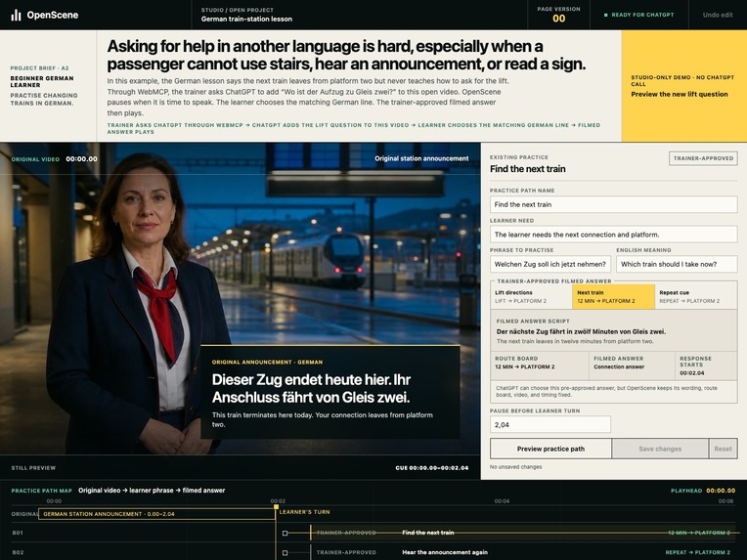
Task: Click the OpenScene logo icon
Action: coord(17,16)
